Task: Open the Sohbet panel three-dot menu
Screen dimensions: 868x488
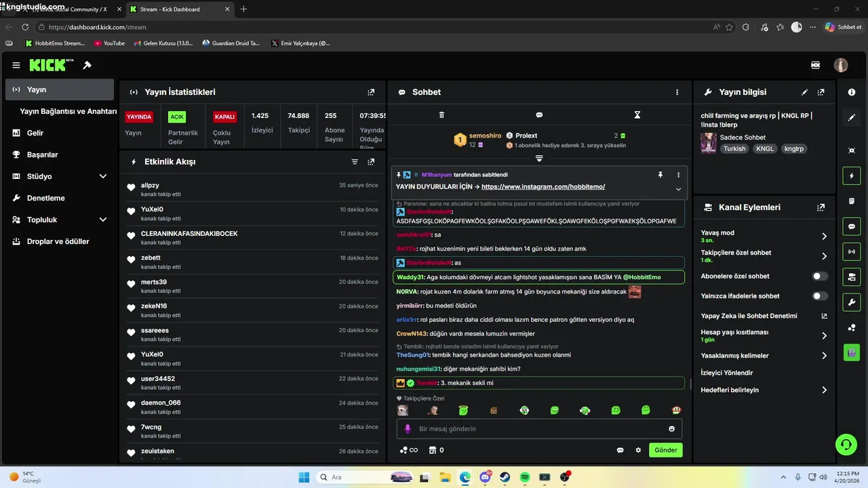Action: [677, 92]
